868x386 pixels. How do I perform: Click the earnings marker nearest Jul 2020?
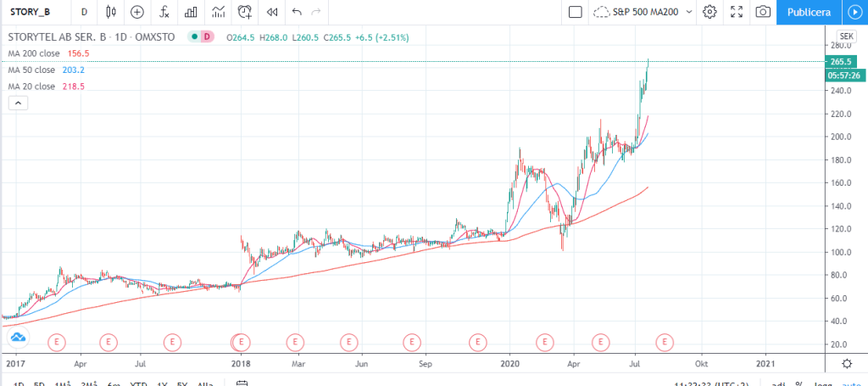click(x=665, y=342)
